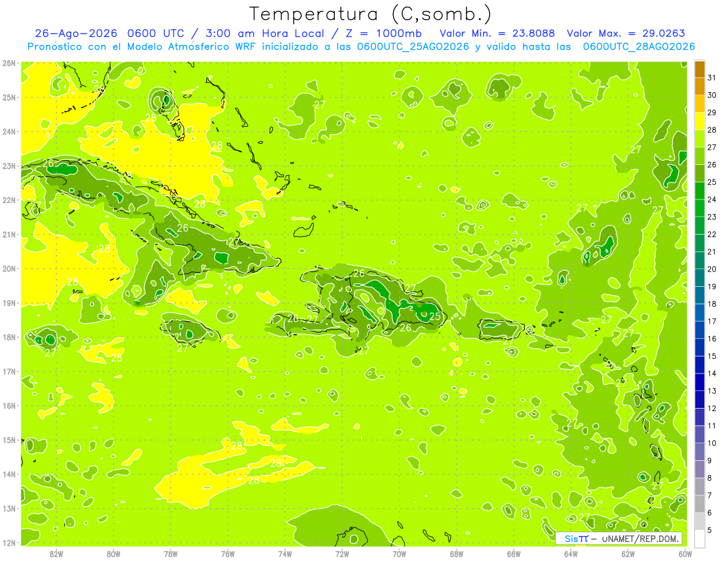The width and height of the screenshot is (728, 562).
Task: Pick the green swatch between 24 and 25
Action: 699,191
